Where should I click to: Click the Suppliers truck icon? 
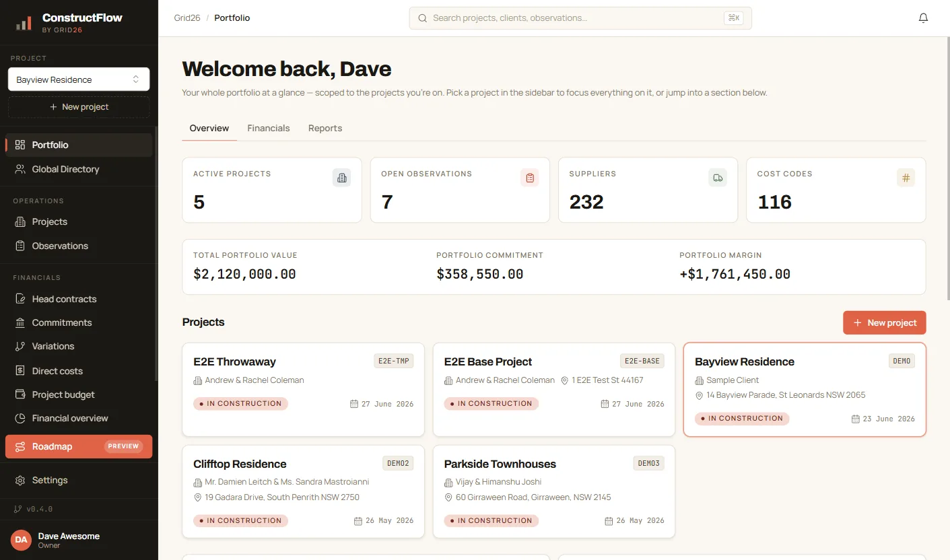718,178
